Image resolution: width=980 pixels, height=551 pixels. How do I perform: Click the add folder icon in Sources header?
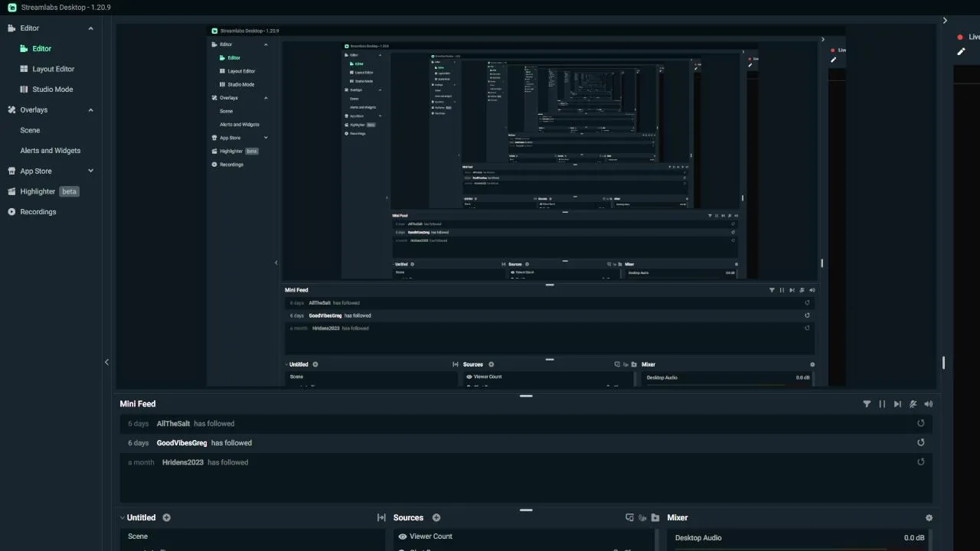pyautogui.click(x=655, y=518)
